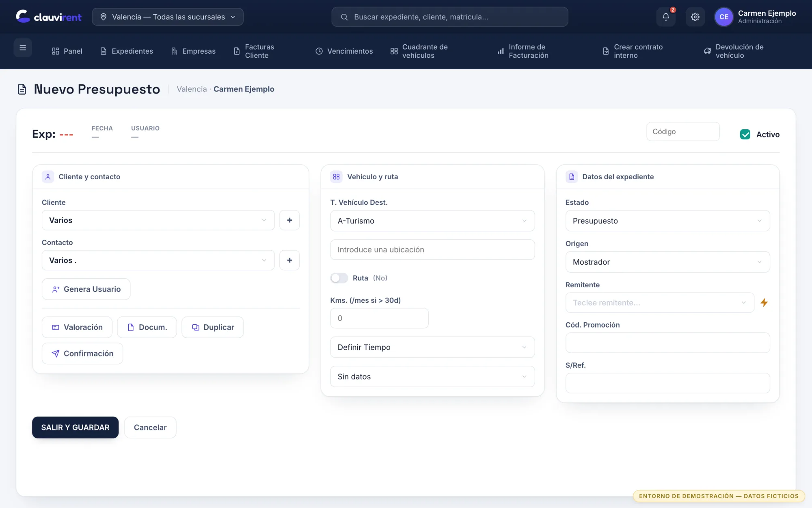This screenshot has width=812, height=508.
Task: Open Devolución de vehículo
Action: coord(734,51)
